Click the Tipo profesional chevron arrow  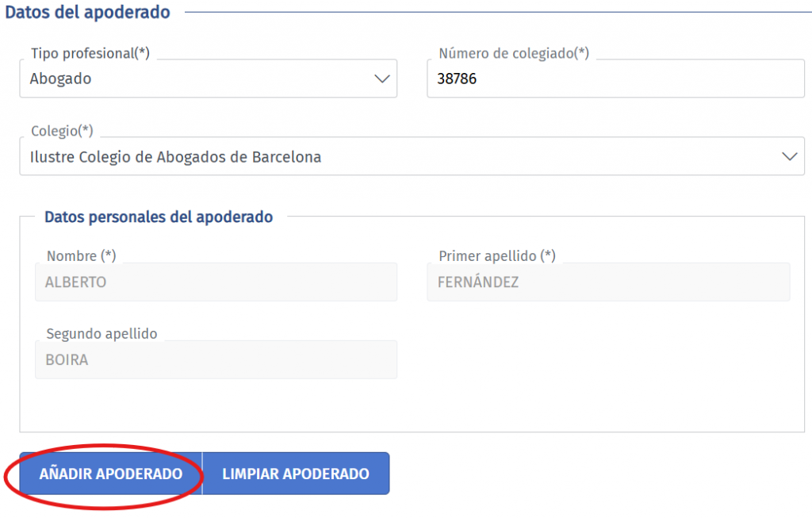[x=381, y=79]
